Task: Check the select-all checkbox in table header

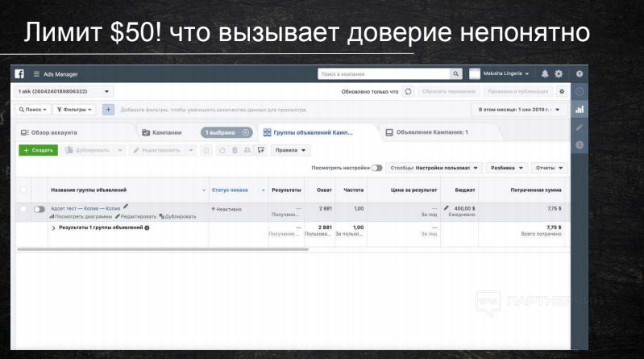Action: [x=23, y=190]
